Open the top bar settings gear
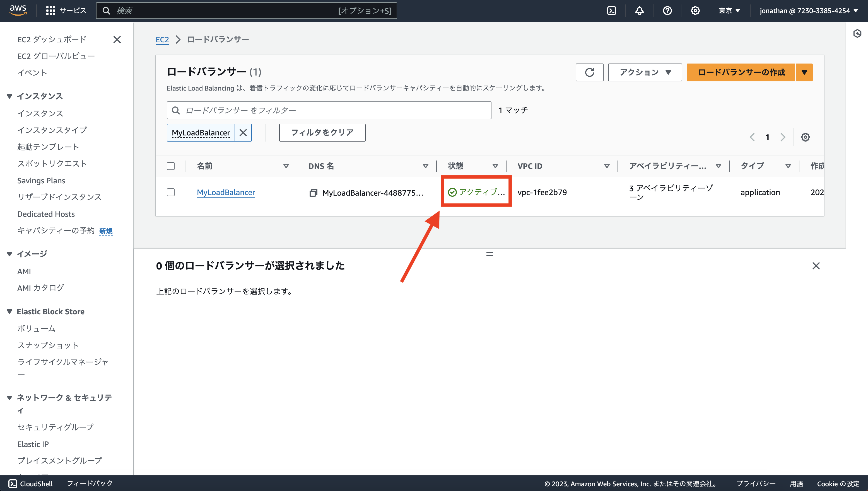This screenshot has width=868, height=491. click(x=695, y=11)
